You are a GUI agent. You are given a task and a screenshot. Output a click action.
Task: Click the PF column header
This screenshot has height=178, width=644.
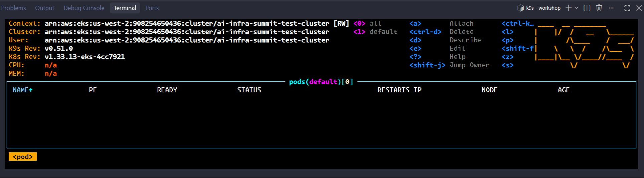93,90
